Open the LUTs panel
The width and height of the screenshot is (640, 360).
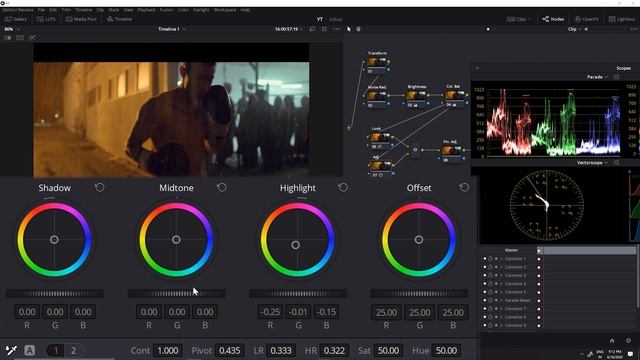click(46, 19)
